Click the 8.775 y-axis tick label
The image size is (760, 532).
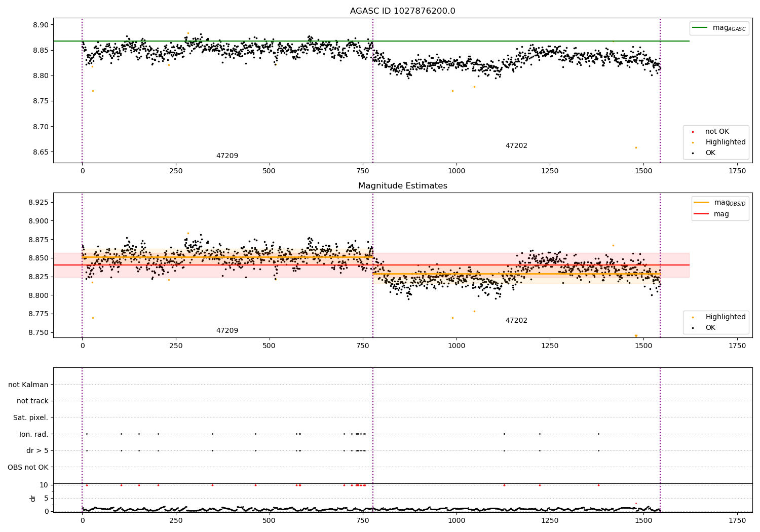[37, 314]
